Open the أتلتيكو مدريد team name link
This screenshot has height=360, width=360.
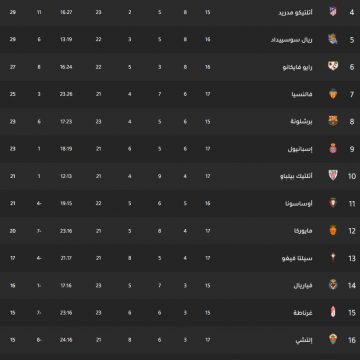coord(295,13)
